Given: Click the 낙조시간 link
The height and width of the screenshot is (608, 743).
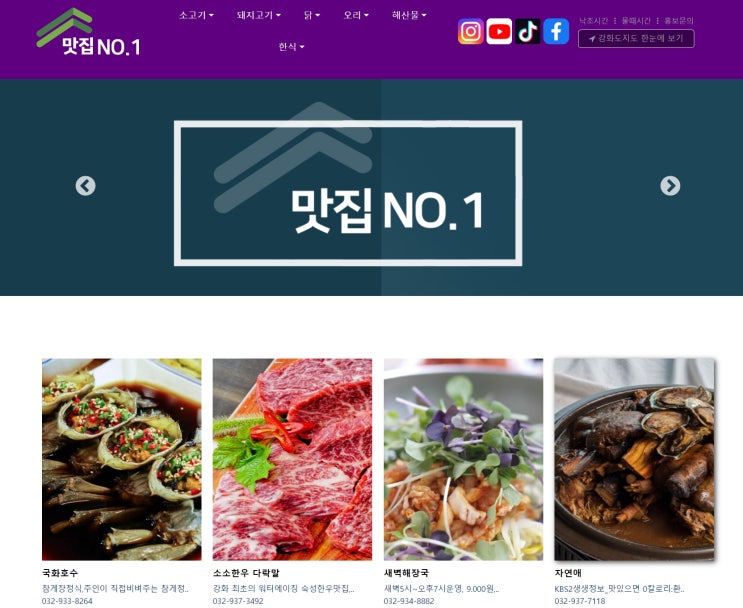Looking at the screenshot, I should [593, 21].
